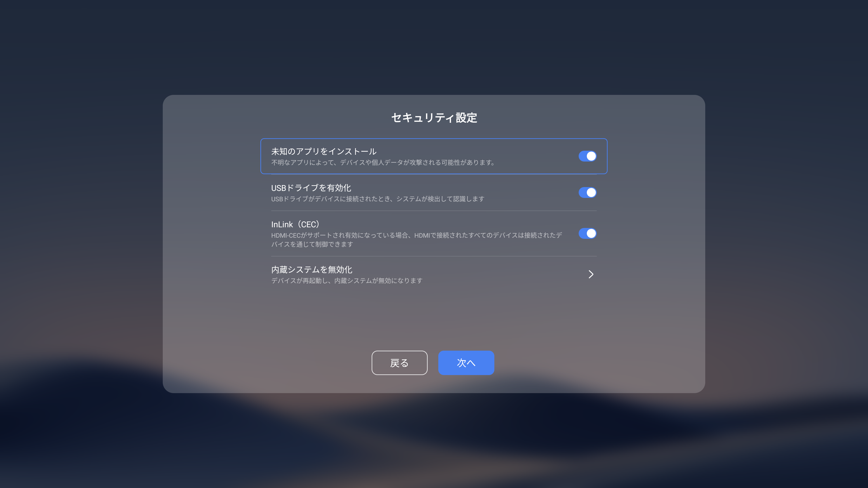Click the セキュリティ設定 dialog title
The width and height of the screenshot is (868, 488).
tap(434, 118)
